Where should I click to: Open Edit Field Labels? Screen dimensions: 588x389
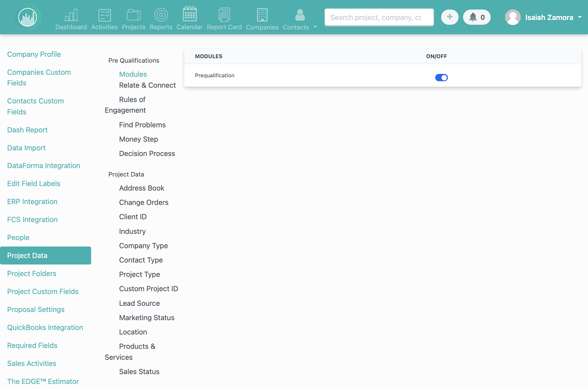(34, 184)
